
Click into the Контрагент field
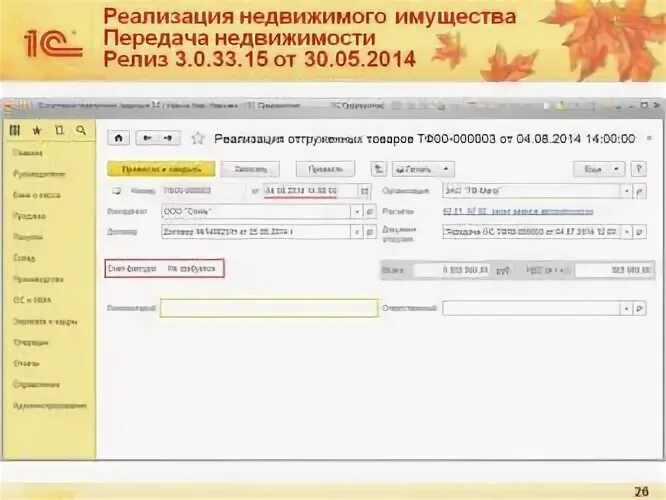(256, 211)
